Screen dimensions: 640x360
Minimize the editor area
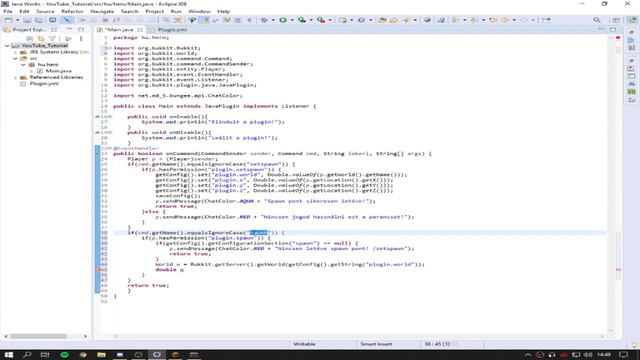pyautogui.click(x=601, y=29)
